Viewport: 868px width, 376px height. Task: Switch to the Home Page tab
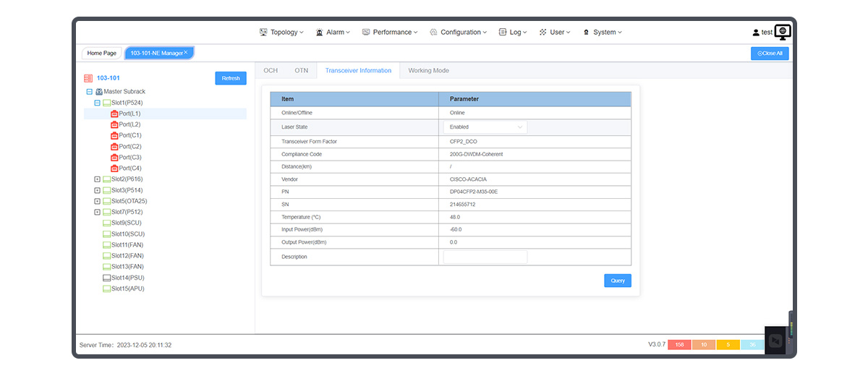coord(101,53)
